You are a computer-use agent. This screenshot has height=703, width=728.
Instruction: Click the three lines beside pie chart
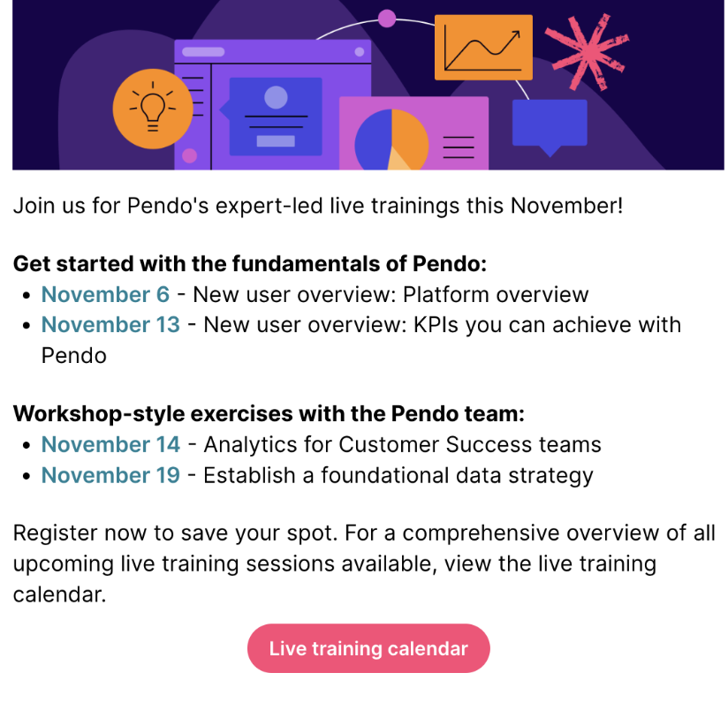pos(459,147)
